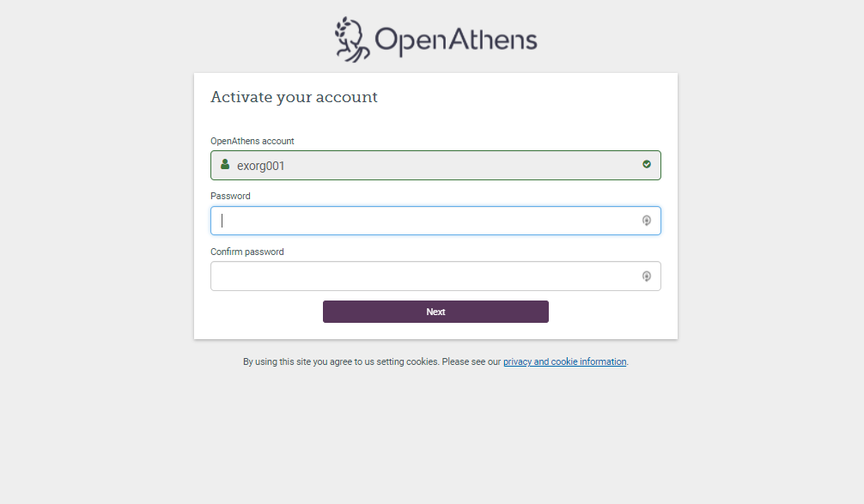Click the green checkmark validation icon

tap(646, 165)
